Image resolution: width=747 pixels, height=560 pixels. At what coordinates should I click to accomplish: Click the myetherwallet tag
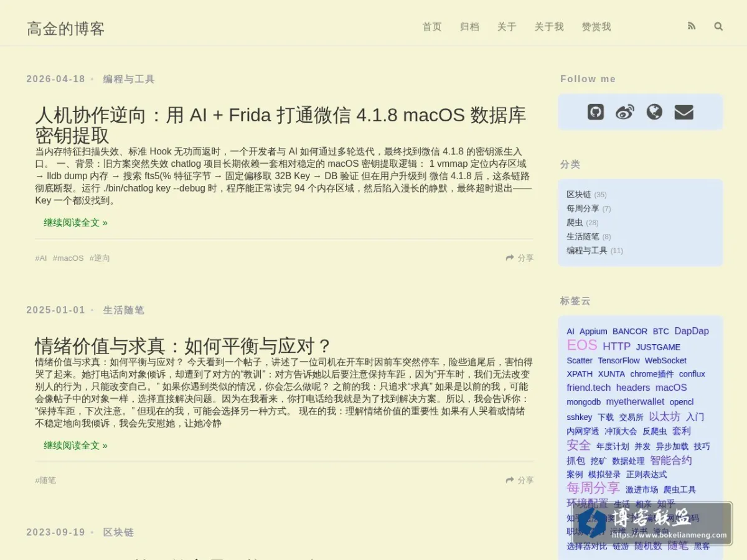pyautogui.click(x=636, y=402)
